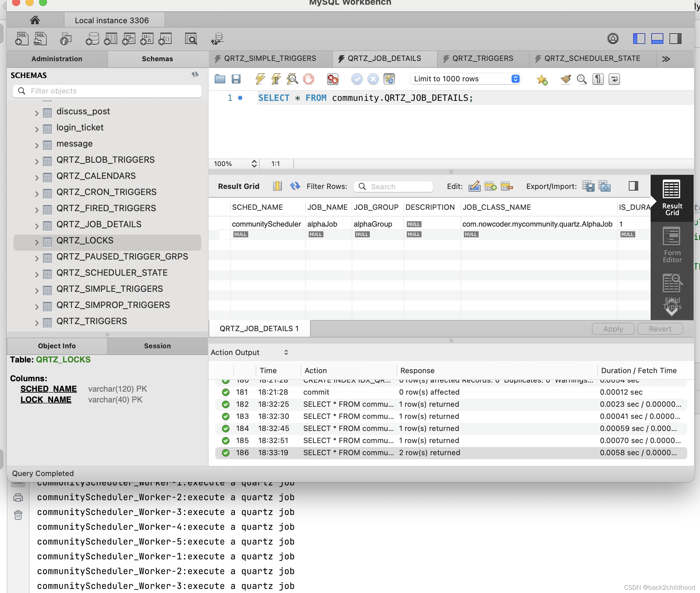Toggle auto-commit mode icon
The image size is (700, 593).
click(389, 79)
